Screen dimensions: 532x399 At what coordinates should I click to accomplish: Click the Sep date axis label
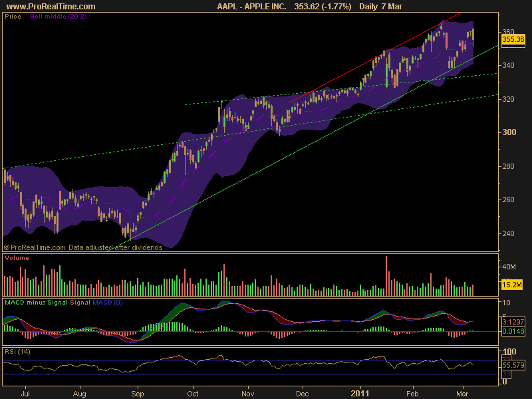pos(138,394)
